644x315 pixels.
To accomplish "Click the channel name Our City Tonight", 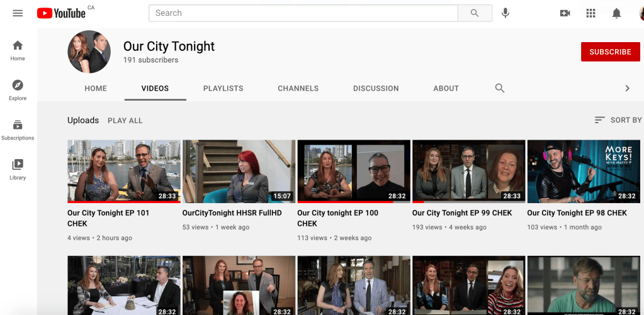I will (x=169, y=46).
